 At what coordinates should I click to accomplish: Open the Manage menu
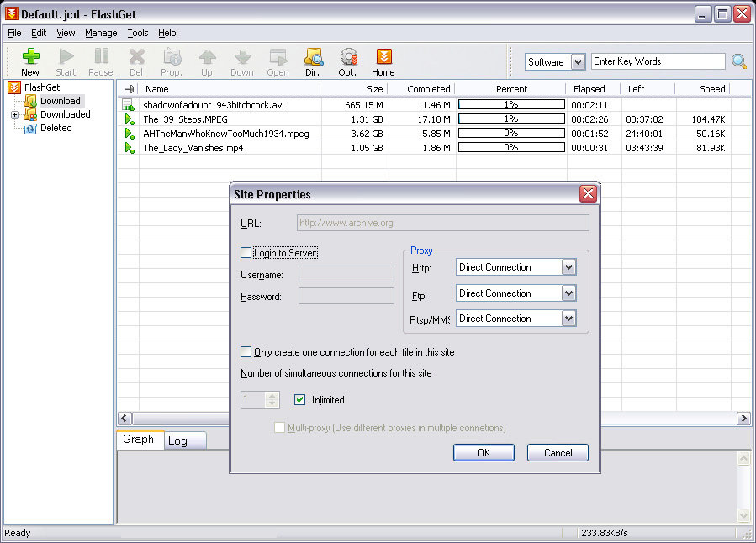[101, 33]
